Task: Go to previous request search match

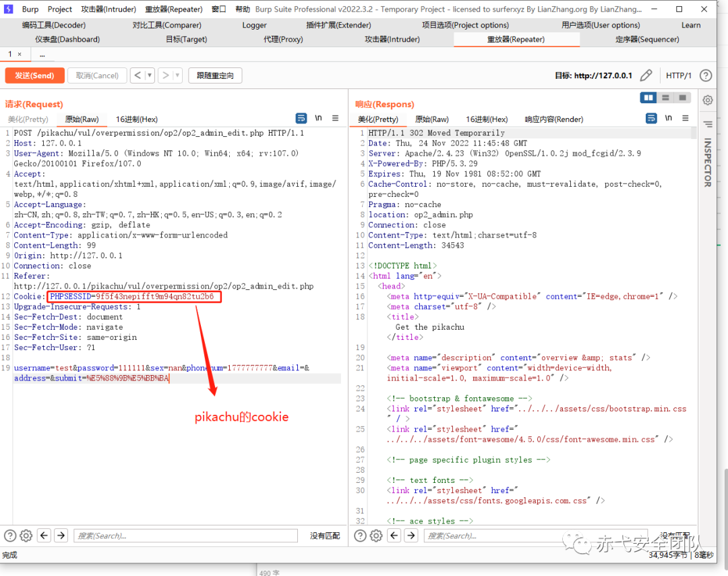Action: pyautogui.click(x=44, y=536)
